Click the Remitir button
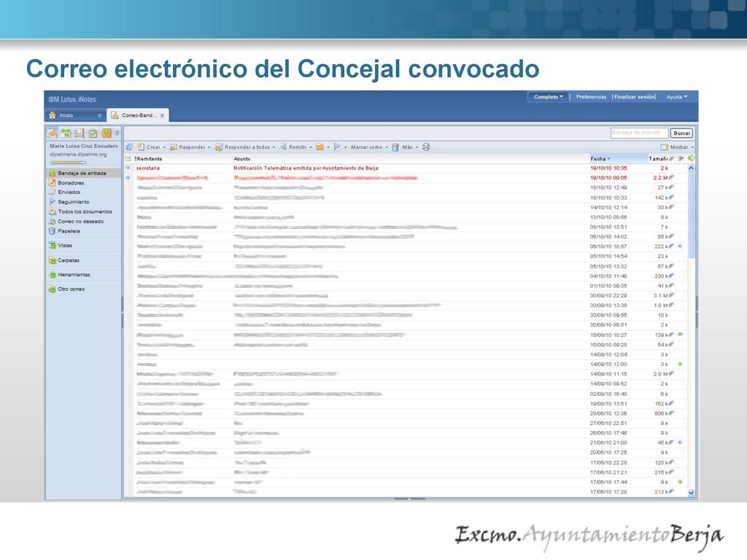Screen dimensions: 747x560 point(293,147)
